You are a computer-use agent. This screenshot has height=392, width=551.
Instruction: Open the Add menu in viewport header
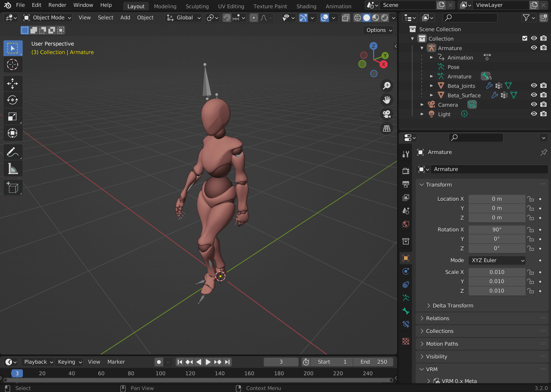coord(125,18)
